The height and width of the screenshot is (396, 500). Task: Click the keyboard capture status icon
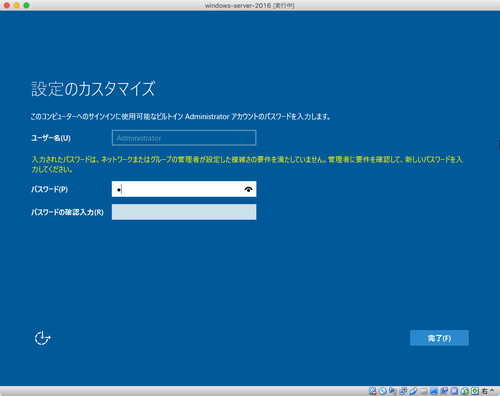click(x=475, y=391)
